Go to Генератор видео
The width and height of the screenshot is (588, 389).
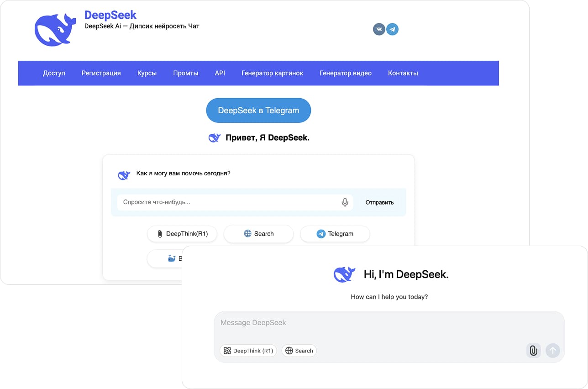click(346, 73)
